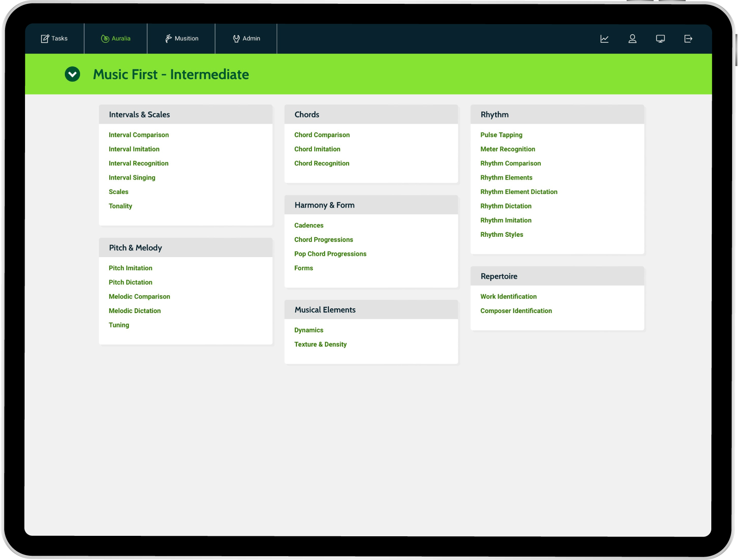Start the Pulse Tapping topic

[501, 135]
